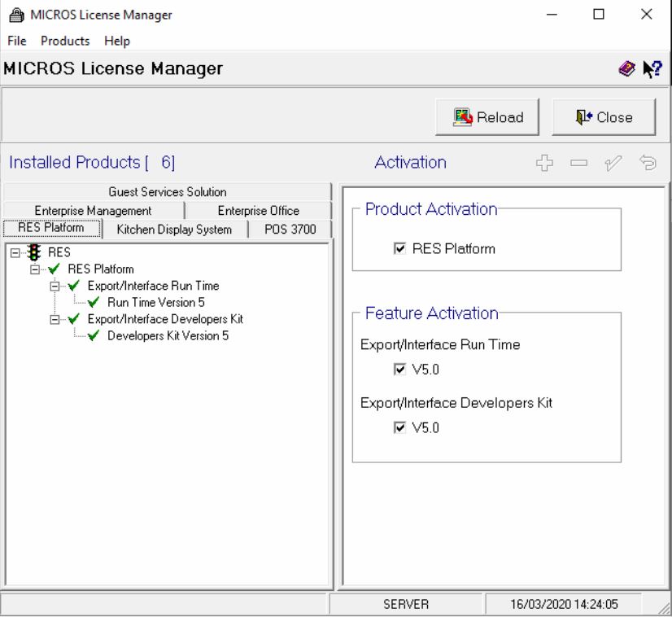Screen dimensions: 672x617
Task: Select Export/Interface Developers Kit tree item
Action: pyautogui.click(x=165, y=319)
